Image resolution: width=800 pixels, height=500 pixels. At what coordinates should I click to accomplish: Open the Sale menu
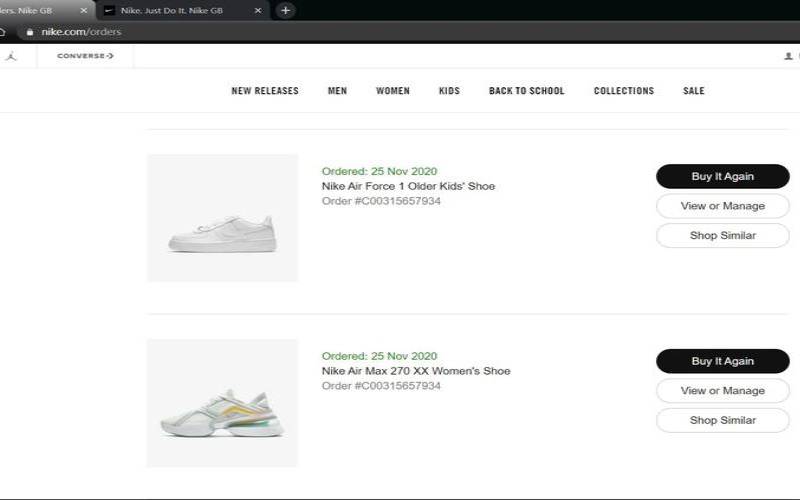pos(693,91)
